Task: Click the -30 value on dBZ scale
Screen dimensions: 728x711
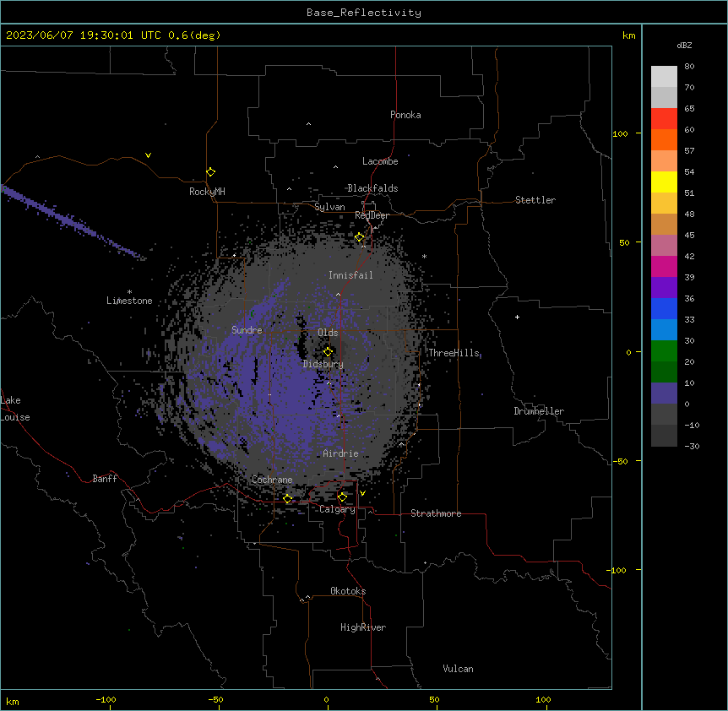Action: [x=693, y=446]
